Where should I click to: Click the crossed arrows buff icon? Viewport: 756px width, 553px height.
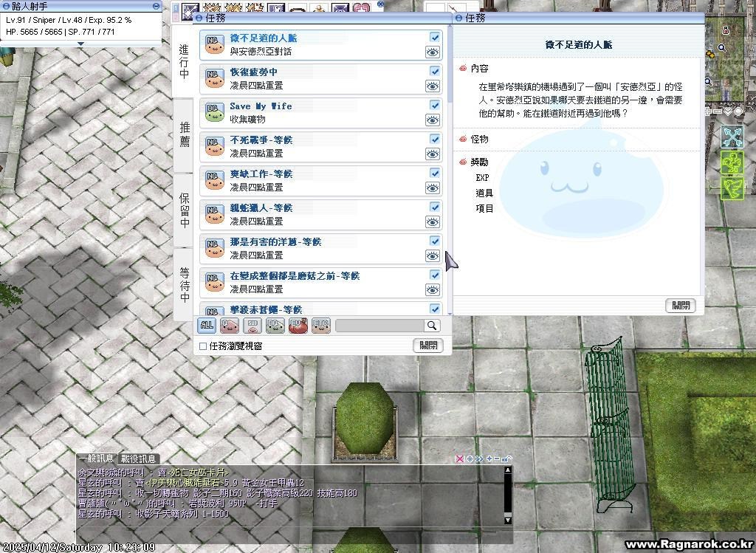732,137
